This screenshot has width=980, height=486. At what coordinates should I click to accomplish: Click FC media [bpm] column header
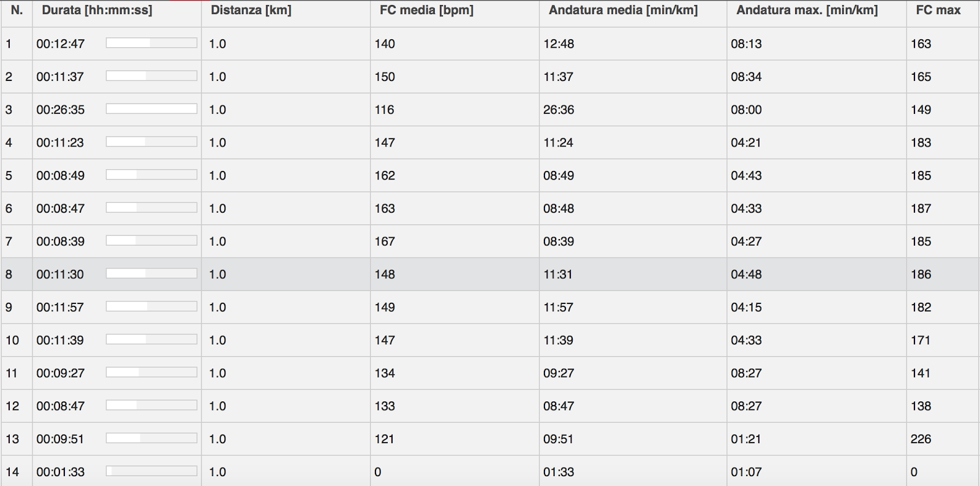point(426,10)
